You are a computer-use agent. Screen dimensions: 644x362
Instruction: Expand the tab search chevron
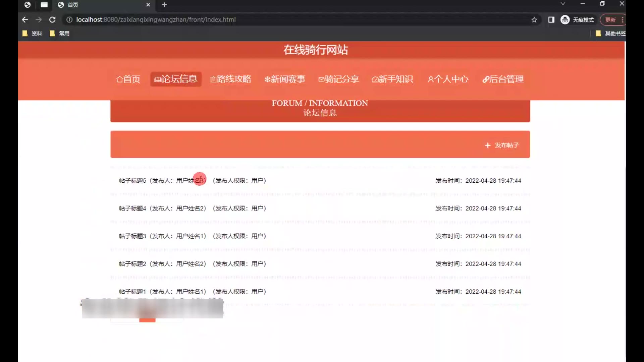pos(563,4)
